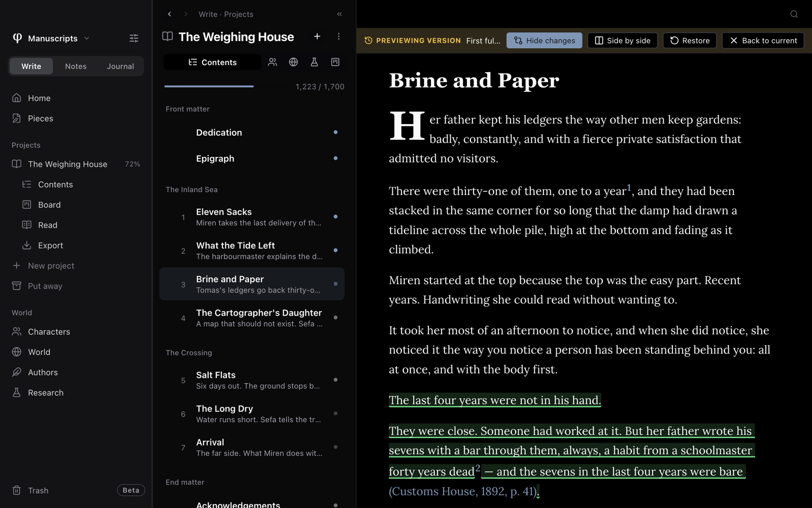Collapse The Weighing House project tree
Viewport: 812px width, 508px height.
point(76,164)
